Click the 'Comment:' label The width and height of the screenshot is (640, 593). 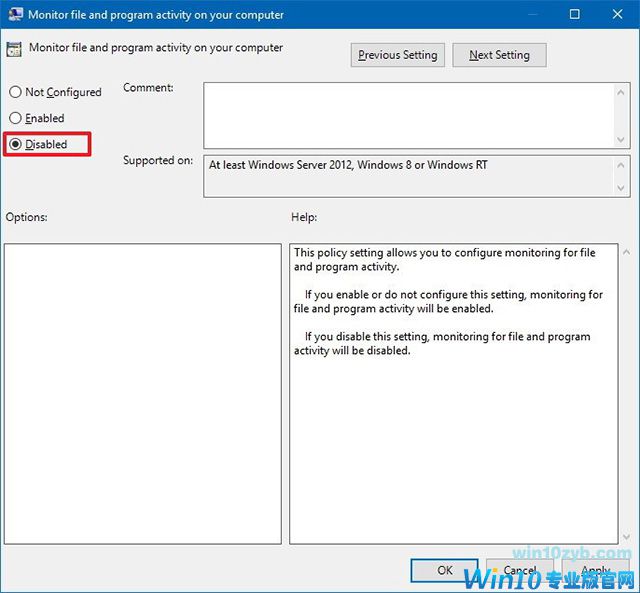(148, 88)
